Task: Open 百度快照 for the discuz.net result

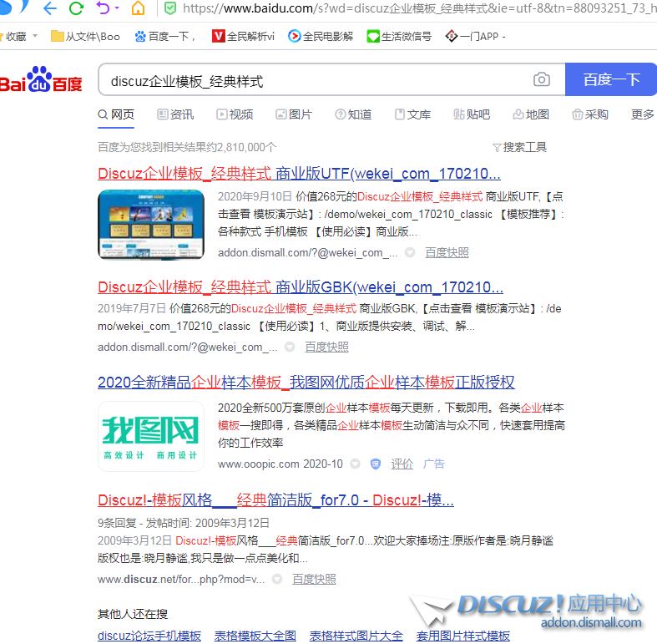Action: click(314, 579)
